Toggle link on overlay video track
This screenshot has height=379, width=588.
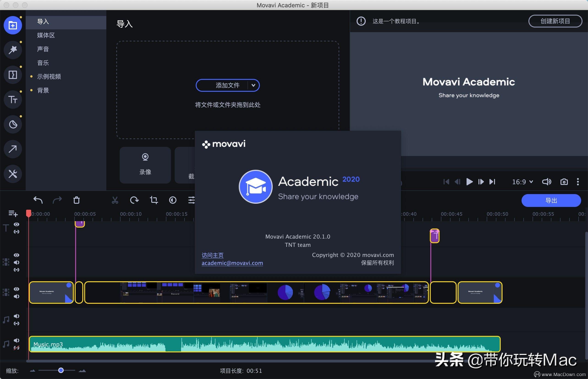(16, 270)
